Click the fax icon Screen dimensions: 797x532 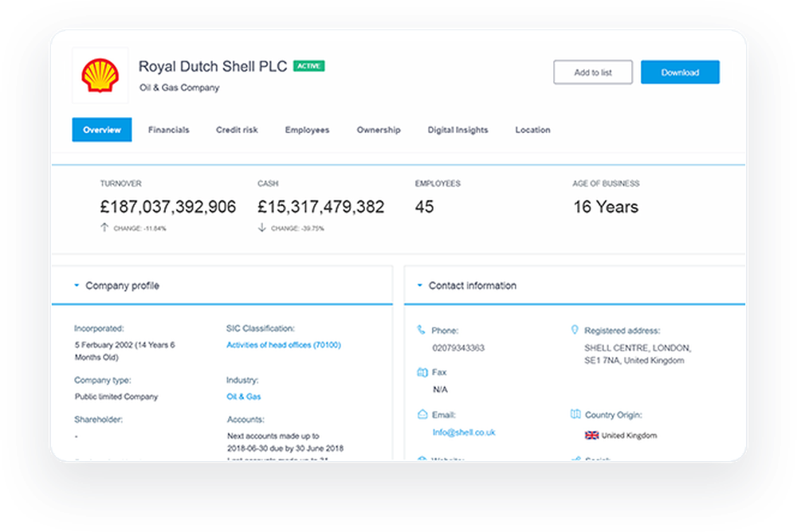click(422, 373)
